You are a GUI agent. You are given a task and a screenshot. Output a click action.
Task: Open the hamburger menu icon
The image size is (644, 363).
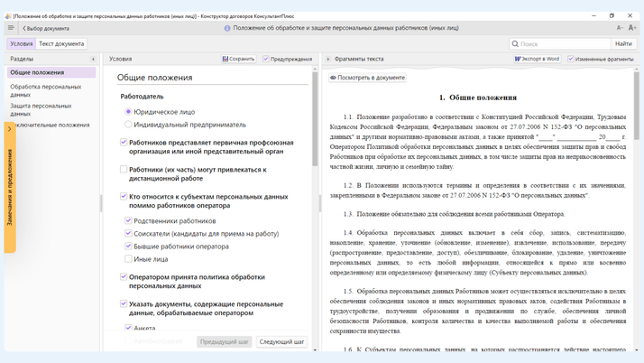tap(11, 28)
